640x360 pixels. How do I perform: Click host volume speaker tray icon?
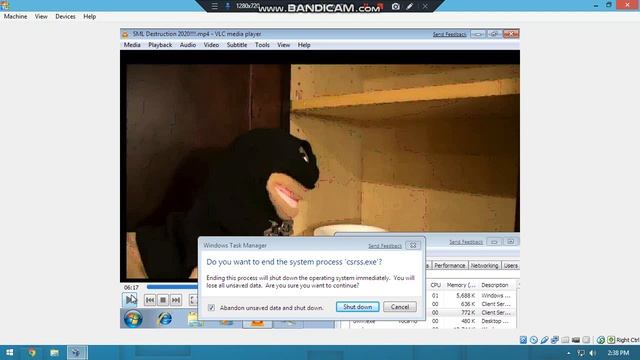(593, 353)
